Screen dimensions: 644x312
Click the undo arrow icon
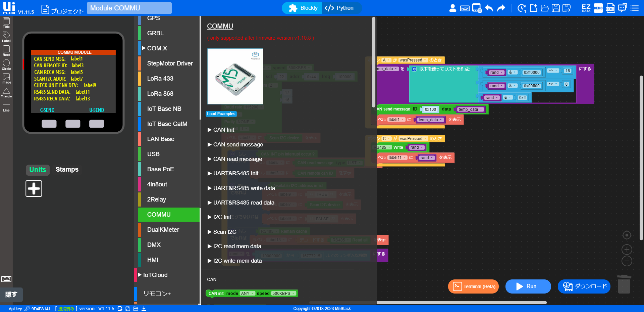click(x=489, y=8)
